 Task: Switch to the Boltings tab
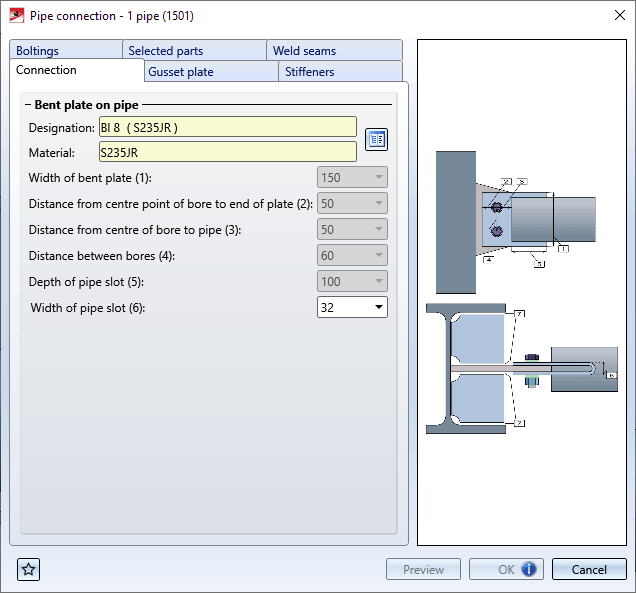38,51
